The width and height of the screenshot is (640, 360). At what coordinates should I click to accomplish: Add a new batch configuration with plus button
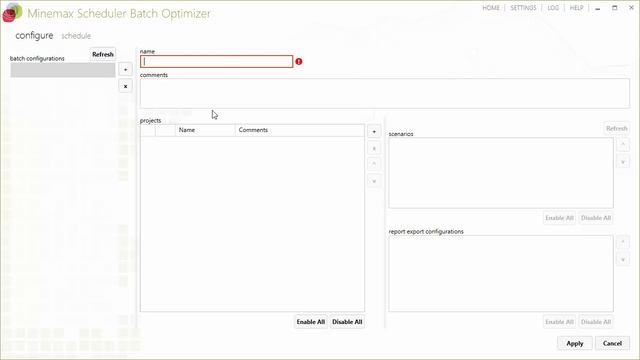[x=125, y=70]
